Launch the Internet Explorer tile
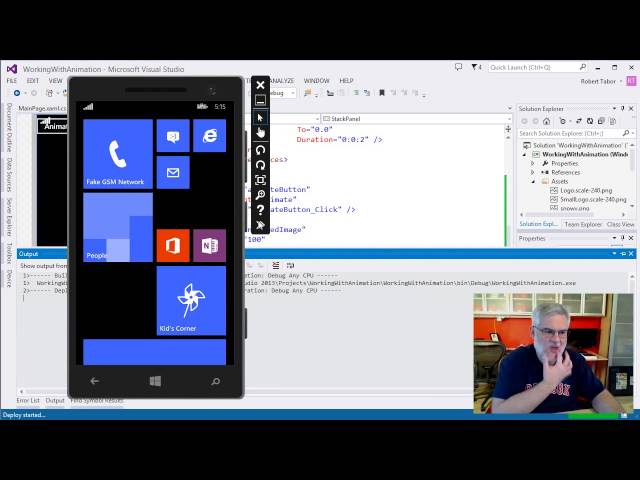The width and height of the screenshot is (640, 480). (x=209, y=136)
